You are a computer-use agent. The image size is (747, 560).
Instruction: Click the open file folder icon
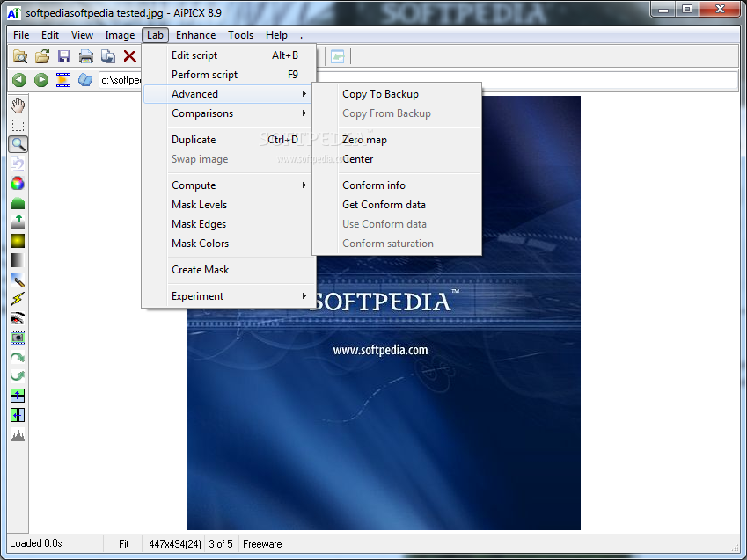tap(42, 56)
